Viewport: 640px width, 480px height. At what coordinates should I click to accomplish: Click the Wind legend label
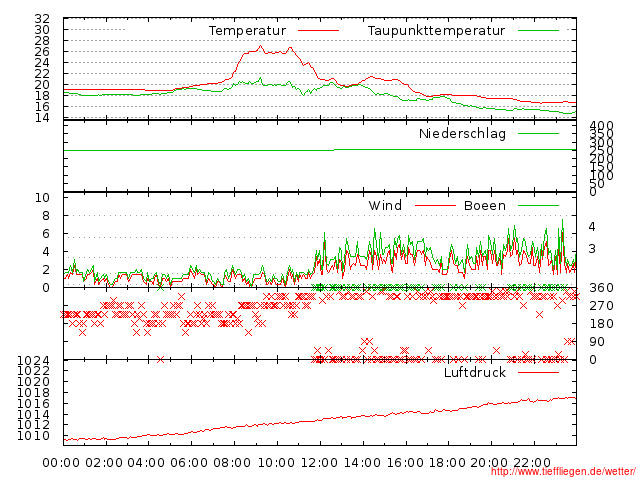(385, 205)
